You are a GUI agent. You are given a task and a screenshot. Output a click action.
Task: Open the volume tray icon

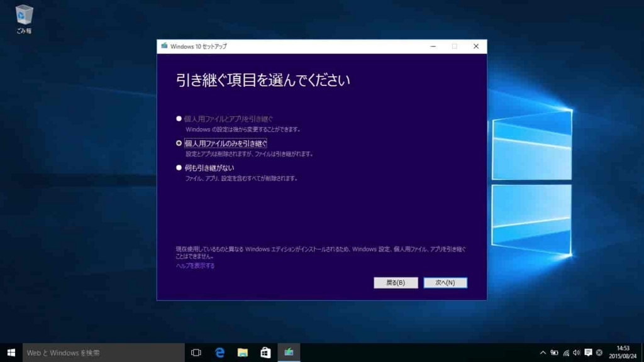coord(577,353)
